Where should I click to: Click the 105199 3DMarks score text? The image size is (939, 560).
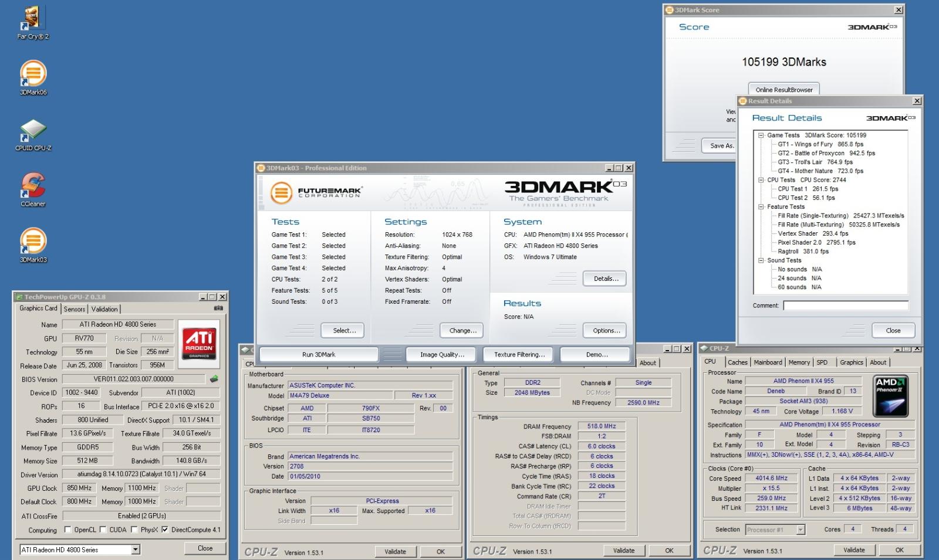point(783,62)
